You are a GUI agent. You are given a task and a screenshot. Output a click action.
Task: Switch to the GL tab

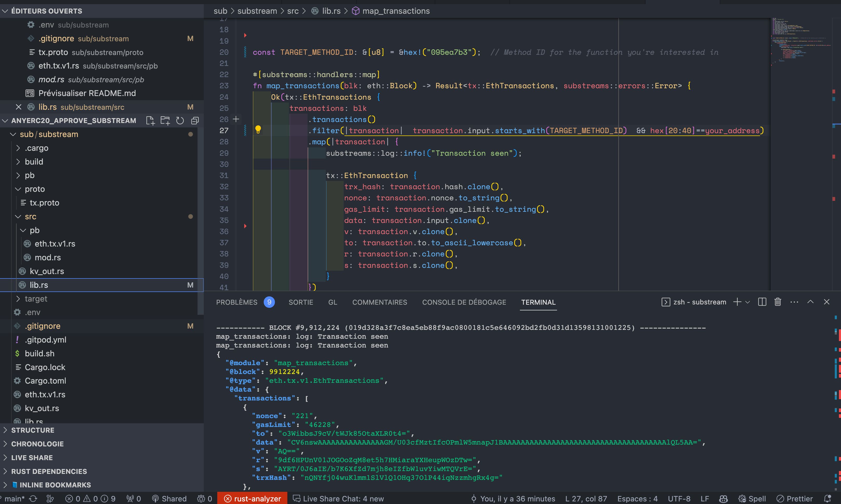click(x=333, y=302)
